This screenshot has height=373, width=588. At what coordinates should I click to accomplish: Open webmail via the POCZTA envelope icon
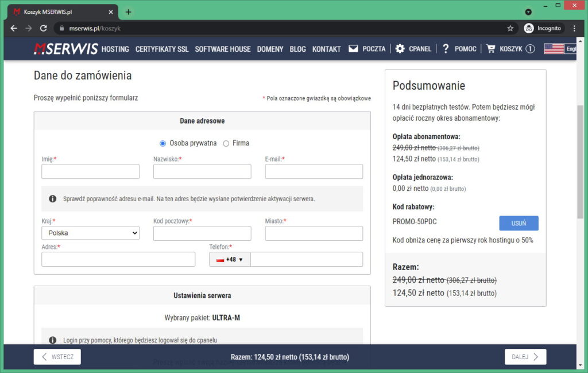pyautogui.click(x=353, y=49)
